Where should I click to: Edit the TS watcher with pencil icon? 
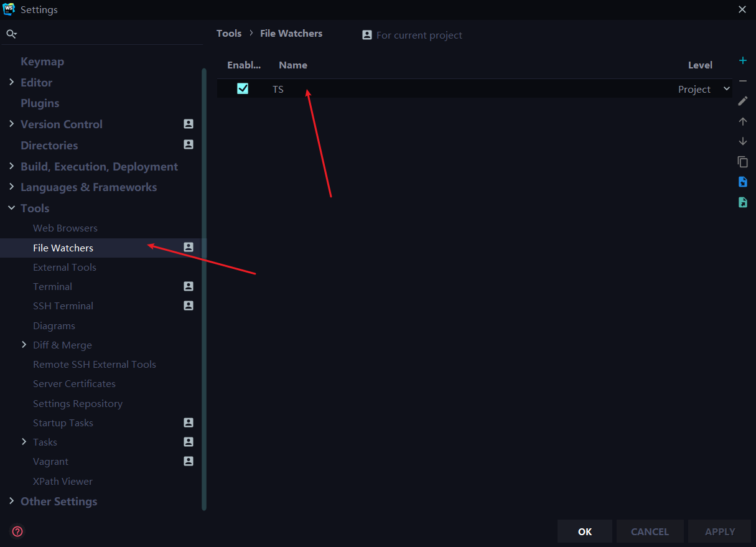tap(742, 101)
